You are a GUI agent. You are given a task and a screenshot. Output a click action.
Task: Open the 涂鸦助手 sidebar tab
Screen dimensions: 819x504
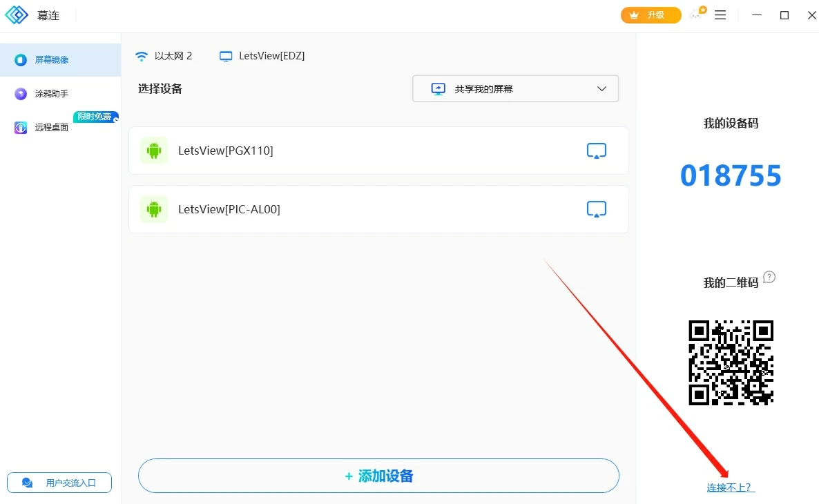[x=60, y=93]
